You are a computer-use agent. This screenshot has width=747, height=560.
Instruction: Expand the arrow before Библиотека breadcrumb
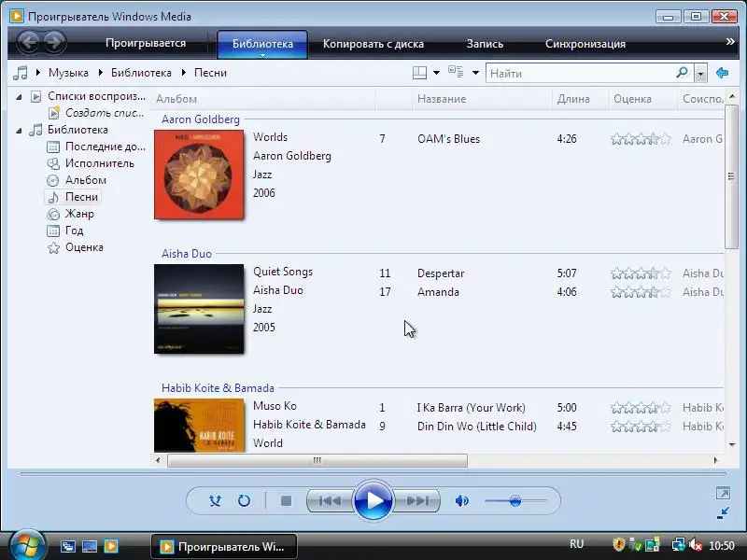101,73
